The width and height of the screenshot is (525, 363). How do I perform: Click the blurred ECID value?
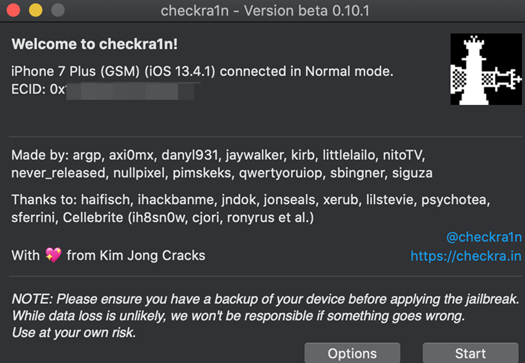130,90
